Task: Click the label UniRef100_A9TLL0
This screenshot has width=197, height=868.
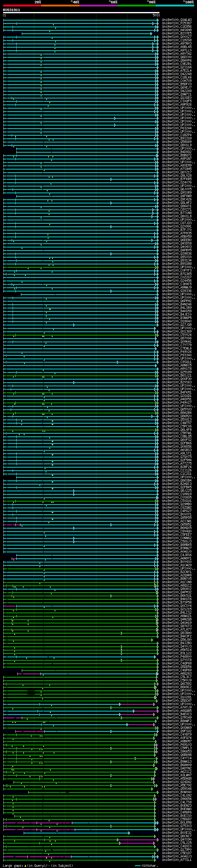Action: [x=177, y=50]
